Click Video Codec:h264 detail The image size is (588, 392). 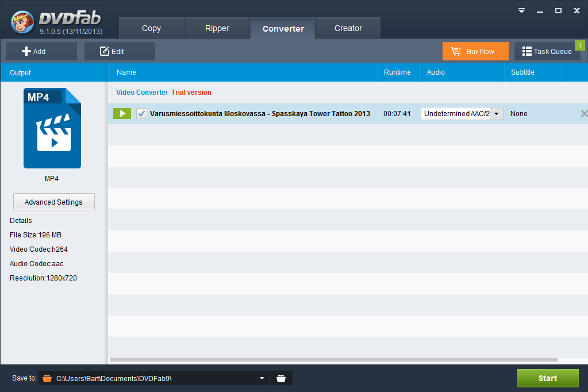[x=39, y=249]
